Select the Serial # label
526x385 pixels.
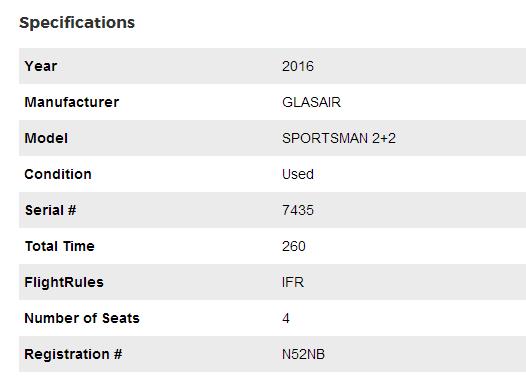click(50, 210)
